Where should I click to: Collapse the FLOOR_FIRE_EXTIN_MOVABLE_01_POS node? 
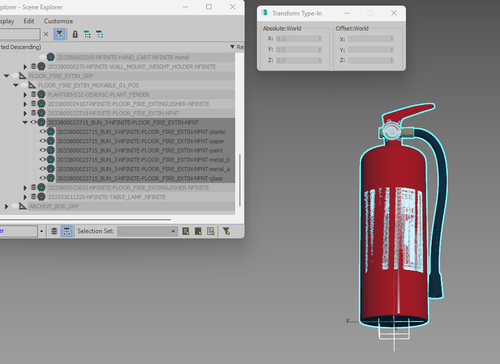click(x=16, y=85)
